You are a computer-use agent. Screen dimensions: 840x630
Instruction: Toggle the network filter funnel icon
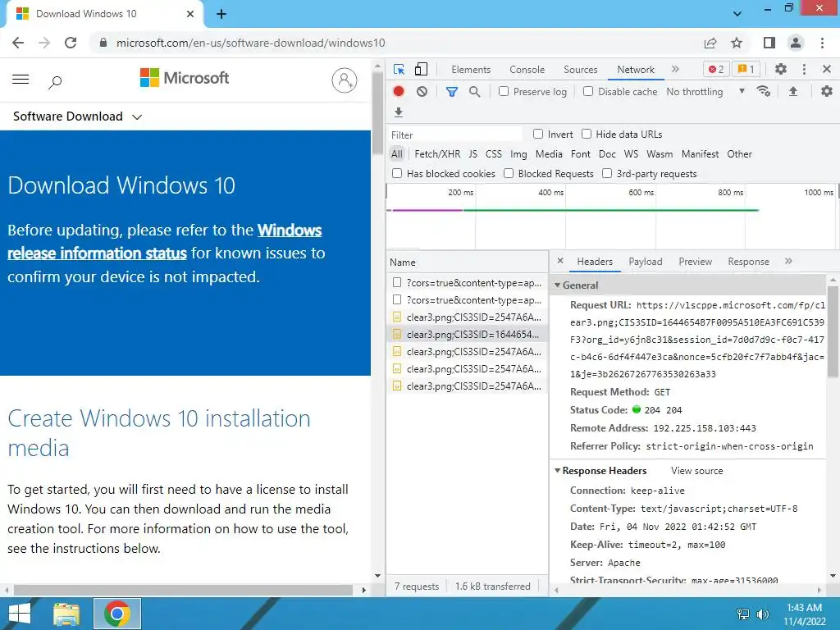pos(452,92)
